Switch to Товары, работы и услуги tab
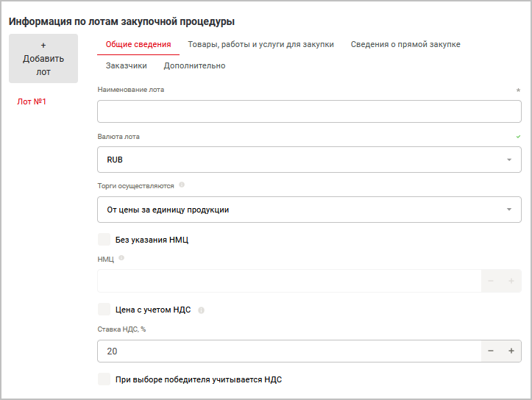Viewport: 532px width, 400px height. tap(260, 44)
